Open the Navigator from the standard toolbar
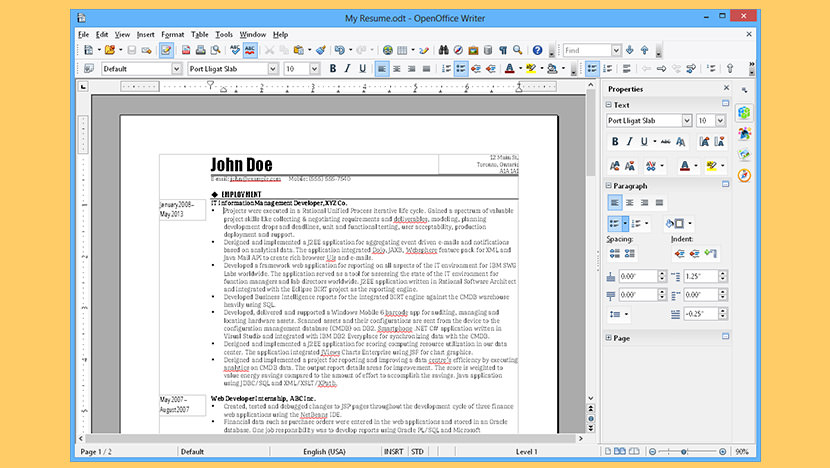830x468 pixels. coord(458,50)
